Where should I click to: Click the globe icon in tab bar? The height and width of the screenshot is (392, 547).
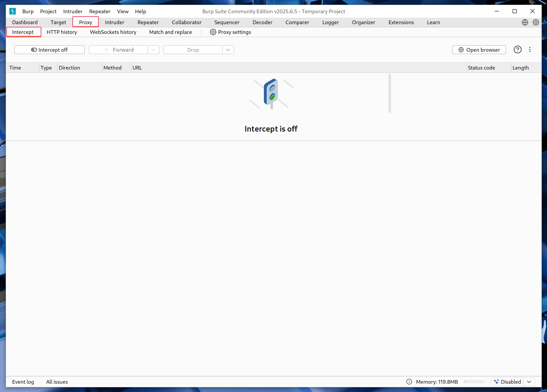click(525, 22)
